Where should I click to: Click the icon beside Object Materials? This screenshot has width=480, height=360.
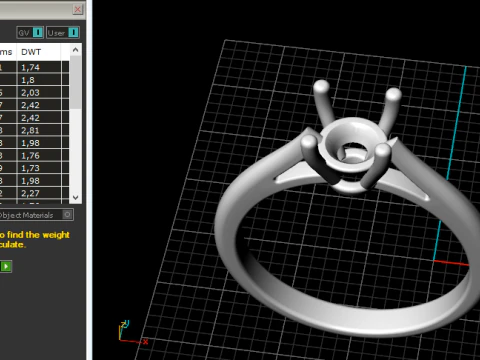point(68,215)
